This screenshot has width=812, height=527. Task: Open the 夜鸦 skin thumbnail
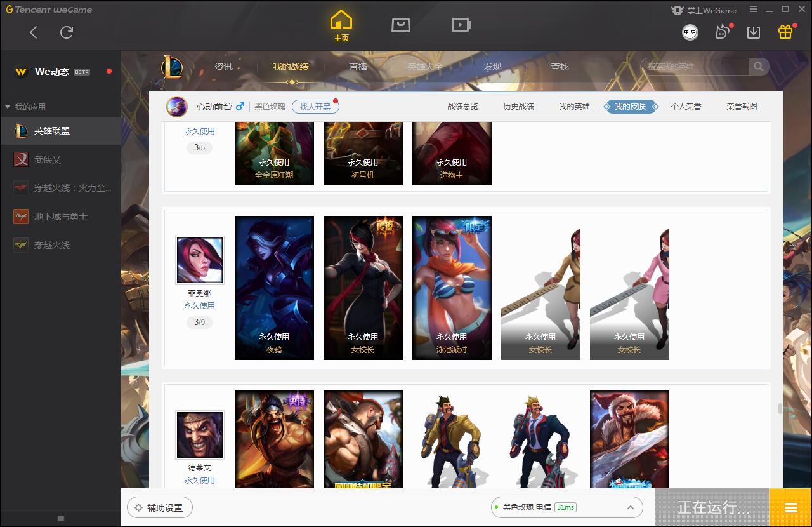pos(274,288)
